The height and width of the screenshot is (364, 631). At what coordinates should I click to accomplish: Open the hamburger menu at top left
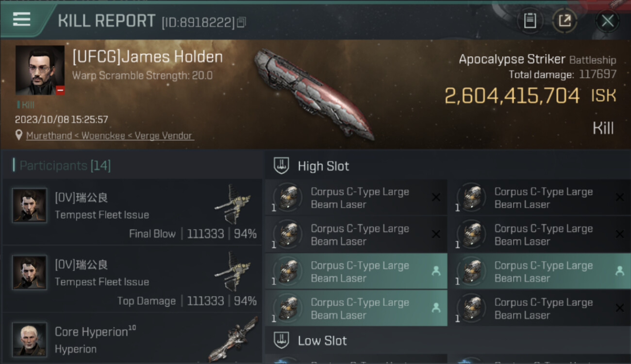coord(22,19)
